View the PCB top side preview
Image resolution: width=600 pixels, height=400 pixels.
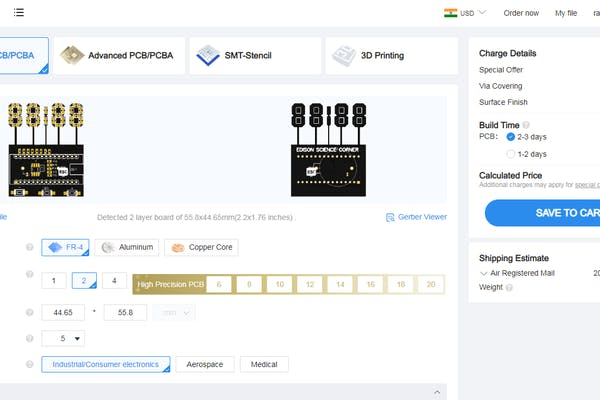(46, 150)
